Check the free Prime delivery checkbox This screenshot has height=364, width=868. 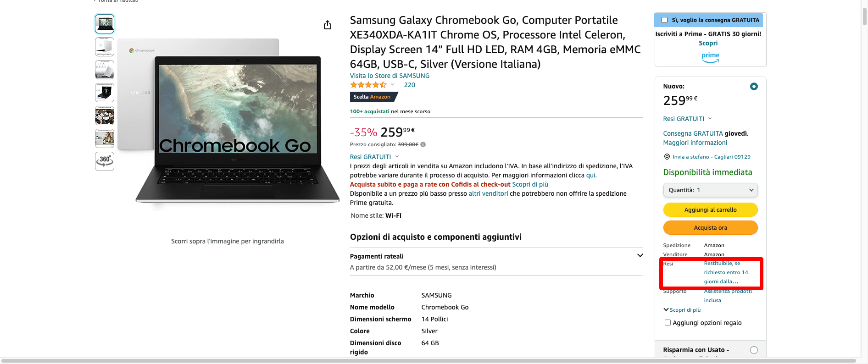(x=664, y=20)
